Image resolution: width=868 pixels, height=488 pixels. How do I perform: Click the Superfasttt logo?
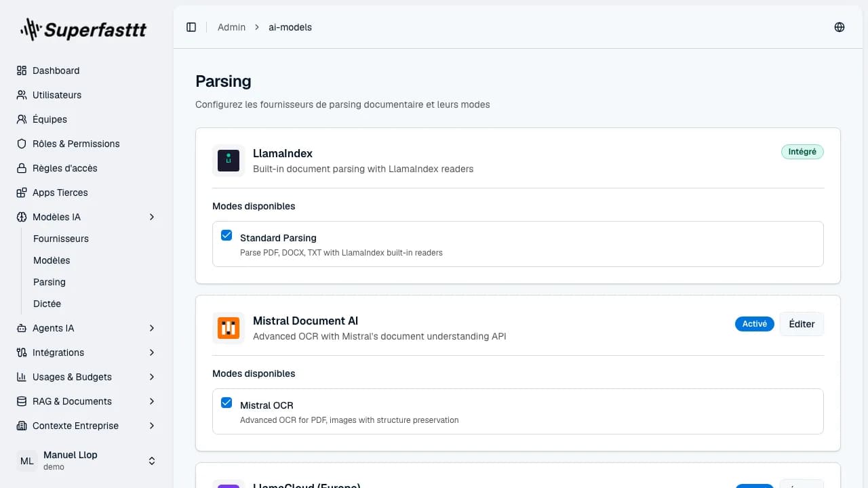[83, 29]
